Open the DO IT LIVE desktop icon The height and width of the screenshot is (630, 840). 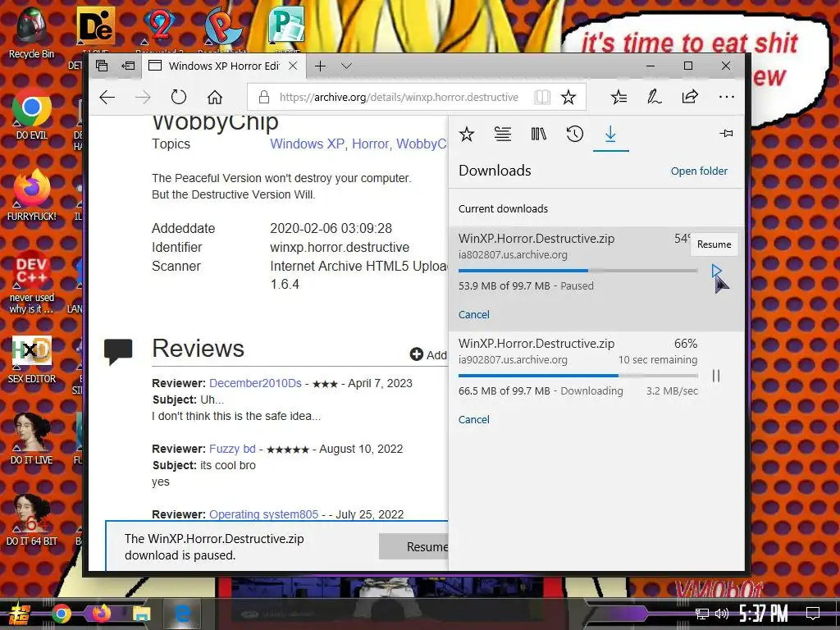click(x=32, y=440)
